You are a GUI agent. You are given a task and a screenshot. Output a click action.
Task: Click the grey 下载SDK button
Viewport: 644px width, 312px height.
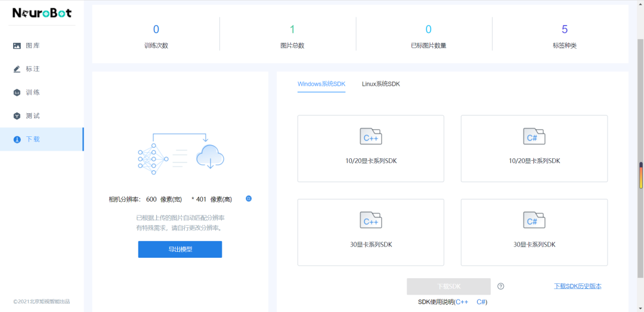point(448,286)
